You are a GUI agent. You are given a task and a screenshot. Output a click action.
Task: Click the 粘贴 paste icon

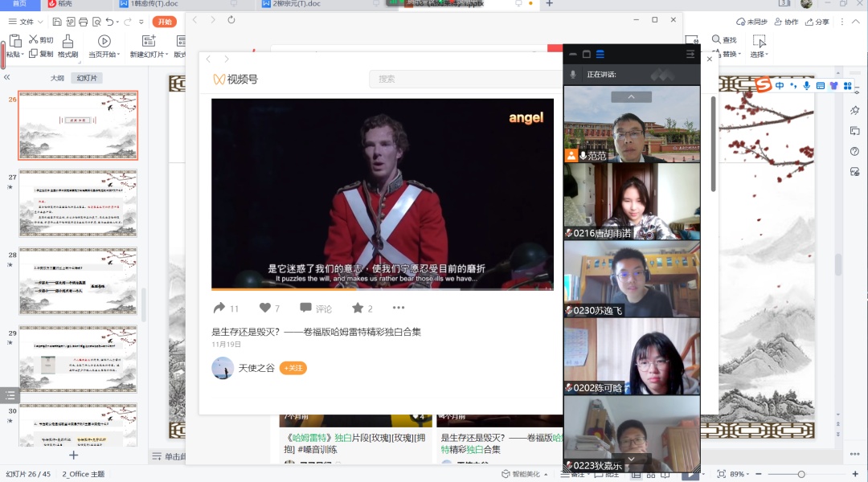15,41
